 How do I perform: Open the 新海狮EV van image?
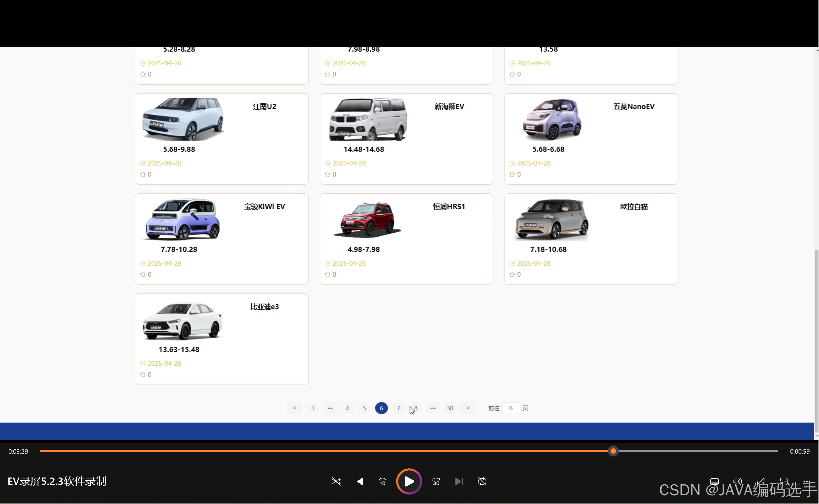[368, 119]
